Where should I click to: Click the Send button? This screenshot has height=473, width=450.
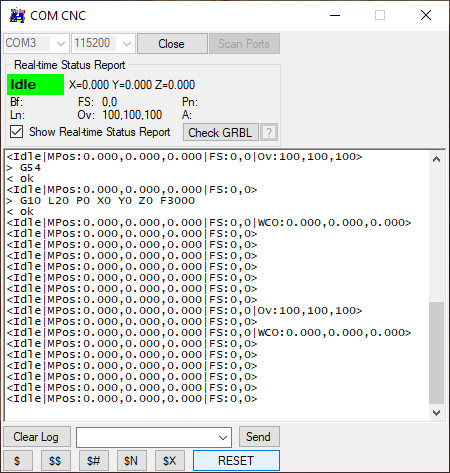point(259,437)
